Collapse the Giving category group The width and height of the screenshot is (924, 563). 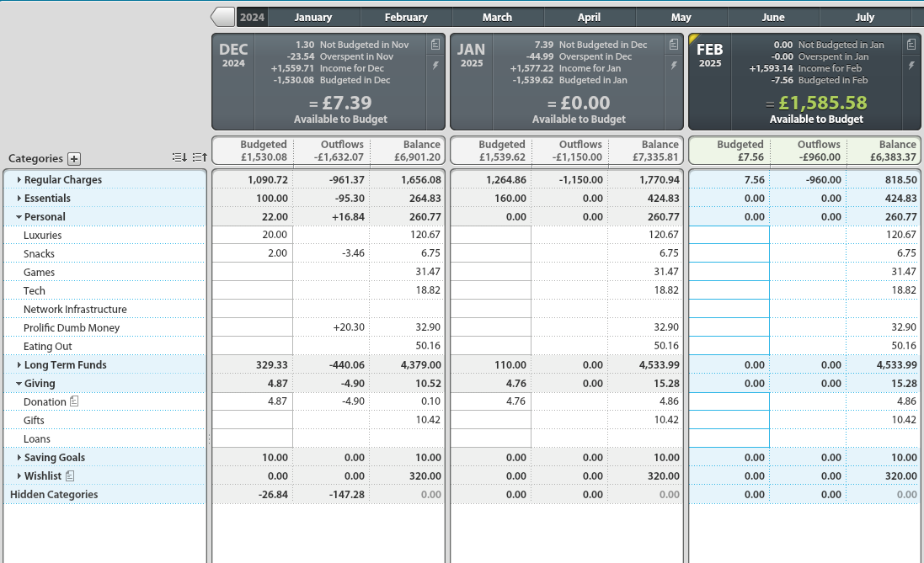coord(19,384)
